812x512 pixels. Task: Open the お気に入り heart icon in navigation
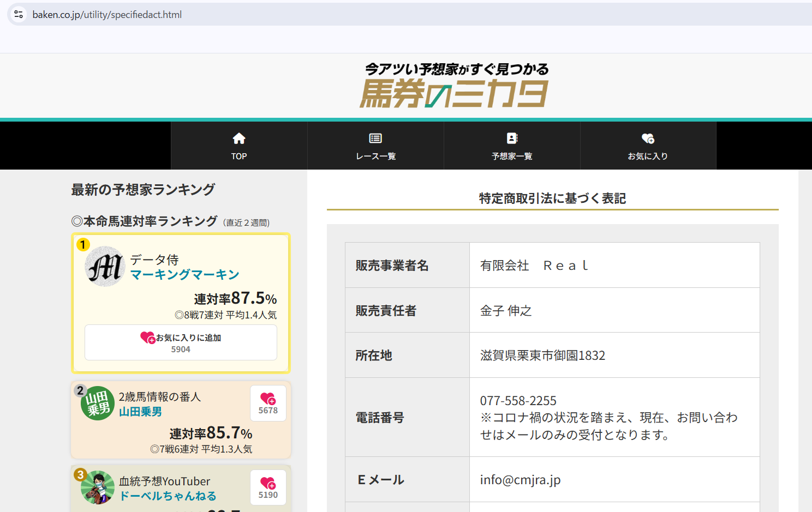648,138
